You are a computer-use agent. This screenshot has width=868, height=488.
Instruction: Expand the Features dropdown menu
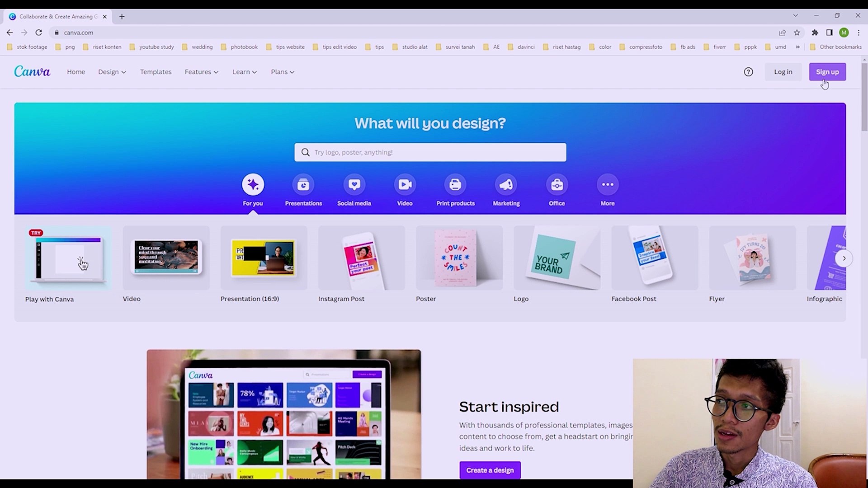(201, 72)
